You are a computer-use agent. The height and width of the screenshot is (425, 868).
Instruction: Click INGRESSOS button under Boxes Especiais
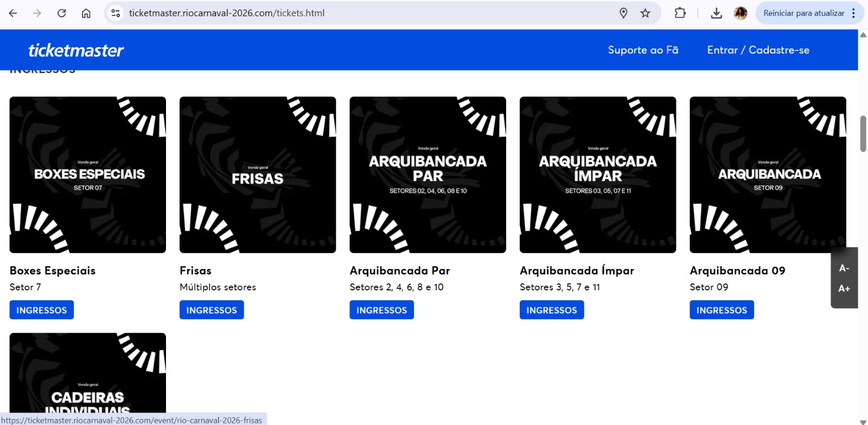[x=42, y=310]
